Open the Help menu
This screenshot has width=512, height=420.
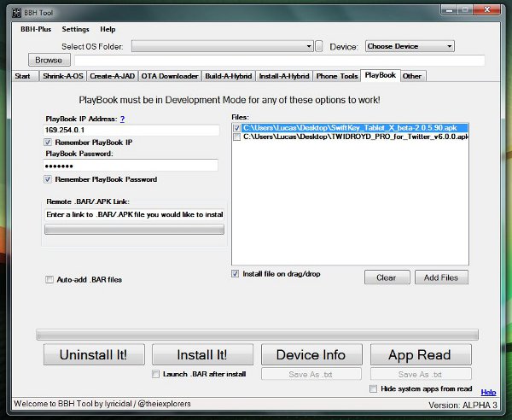(108, 29)
